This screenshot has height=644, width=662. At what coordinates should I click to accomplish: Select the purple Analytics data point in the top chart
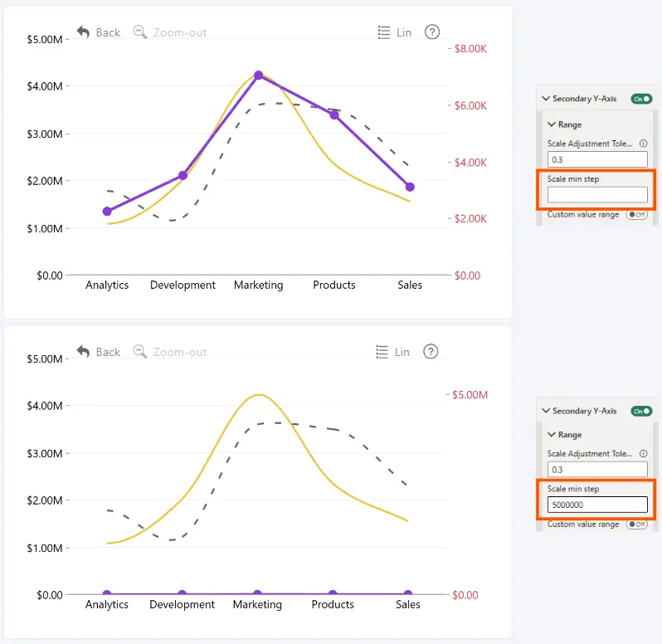(x=107, y=211)
